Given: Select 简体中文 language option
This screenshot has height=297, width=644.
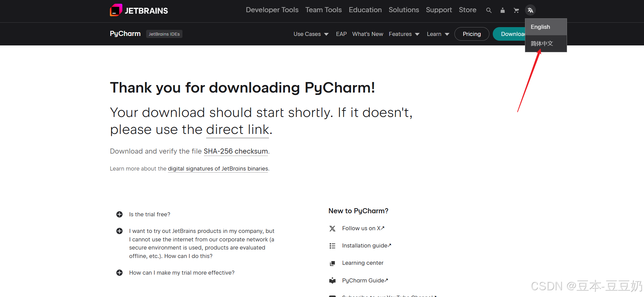Looking at the screenshot, I should pyautogui.click(x=546, y=43).
